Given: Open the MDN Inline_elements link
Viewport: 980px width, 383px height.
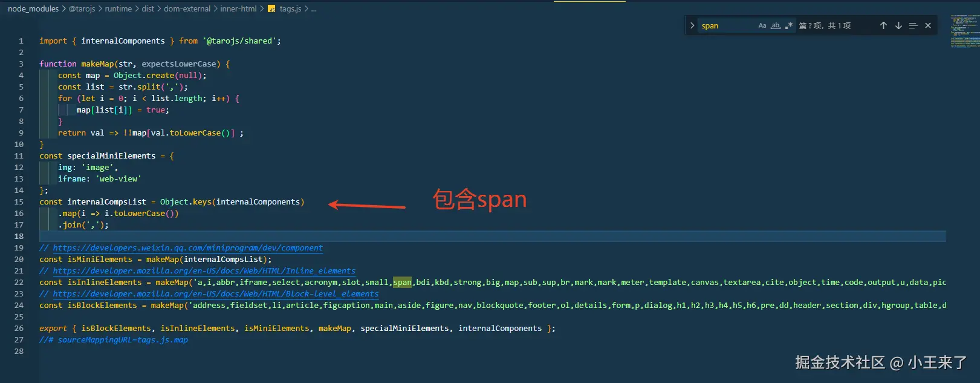Looking at the screenshot, I should pos(204,271).
